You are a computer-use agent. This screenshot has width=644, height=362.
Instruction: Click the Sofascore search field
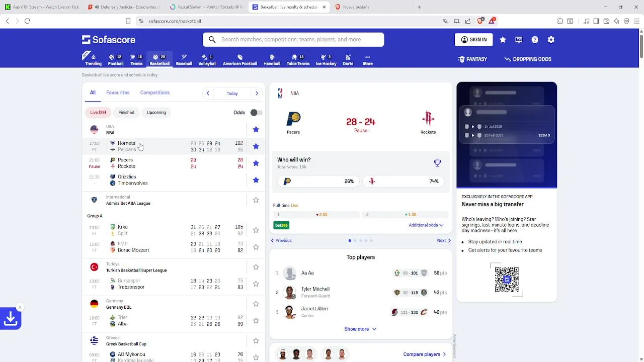(x=293, y=40)
